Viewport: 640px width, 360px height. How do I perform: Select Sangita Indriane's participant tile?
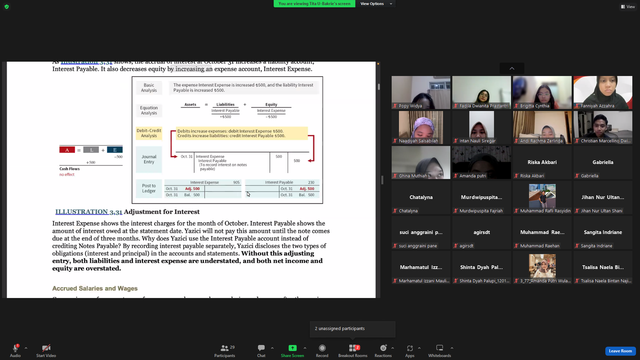pyautogui.click(x=602, y=233)
